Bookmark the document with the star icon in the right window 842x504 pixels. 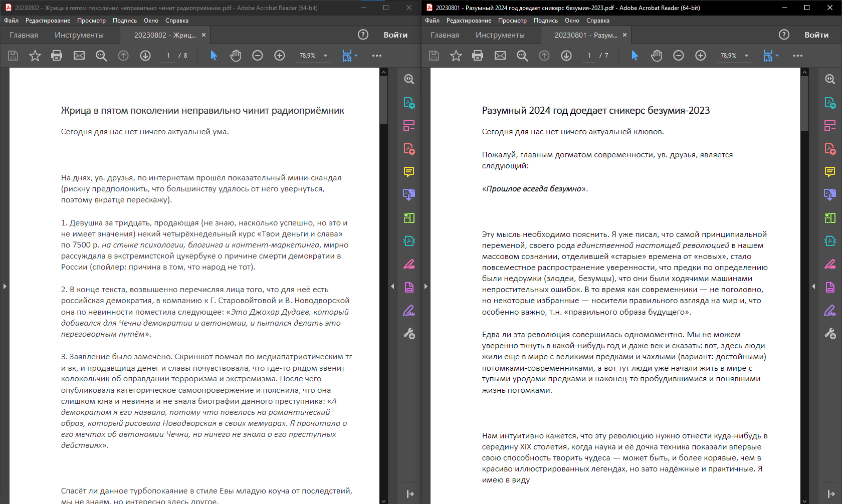pos(456,56)
